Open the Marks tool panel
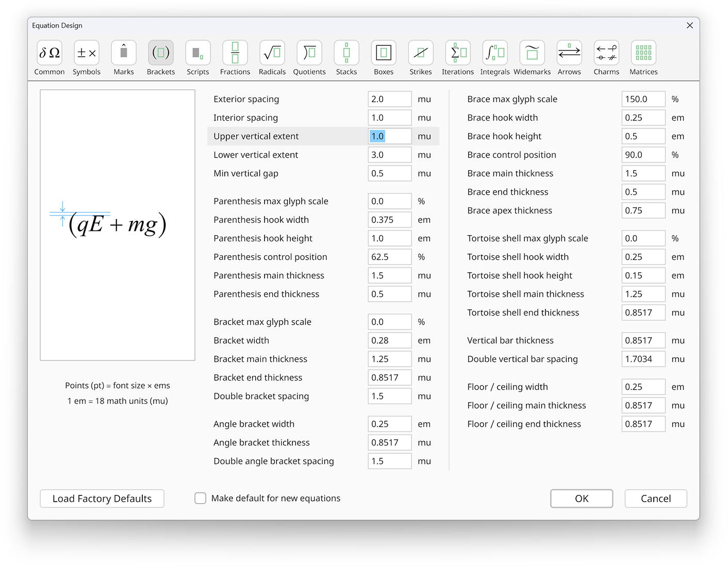The image size is (728, 567). (x=123, y=57)
